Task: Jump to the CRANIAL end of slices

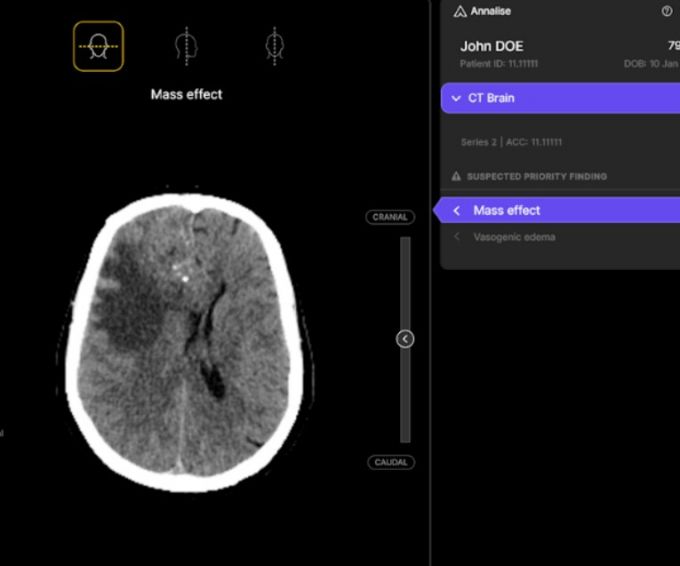Action: [x=390, y=217]
